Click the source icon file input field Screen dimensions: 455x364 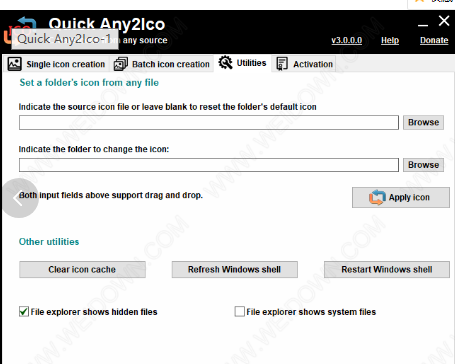pos(209,122)
